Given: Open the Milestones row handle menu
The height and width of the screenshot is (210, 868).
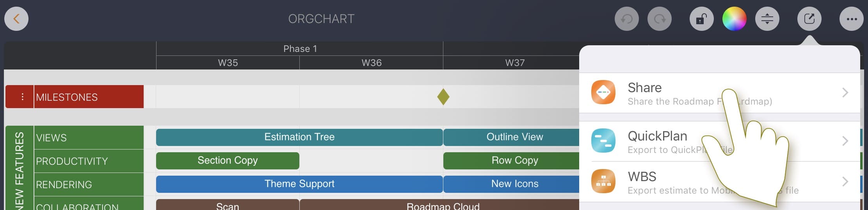Looking at the screenshot, I should (22, 97).
